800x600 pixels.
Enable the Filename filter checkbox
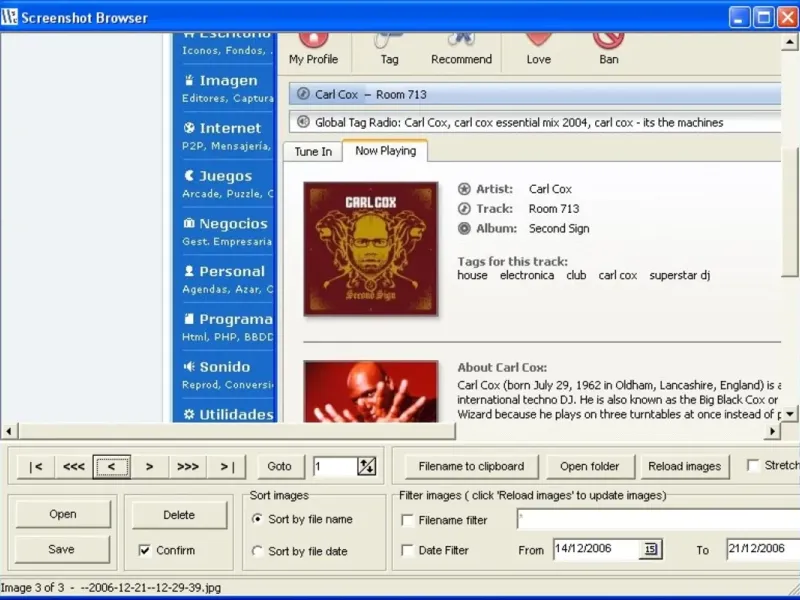[x=407, y=520]
